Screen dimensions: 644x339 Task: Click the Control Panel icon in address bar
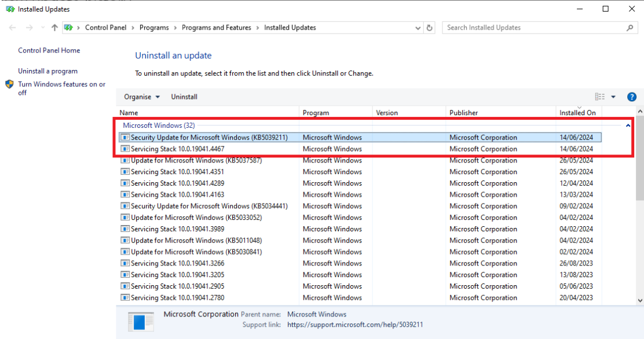[x=68, y=28]
